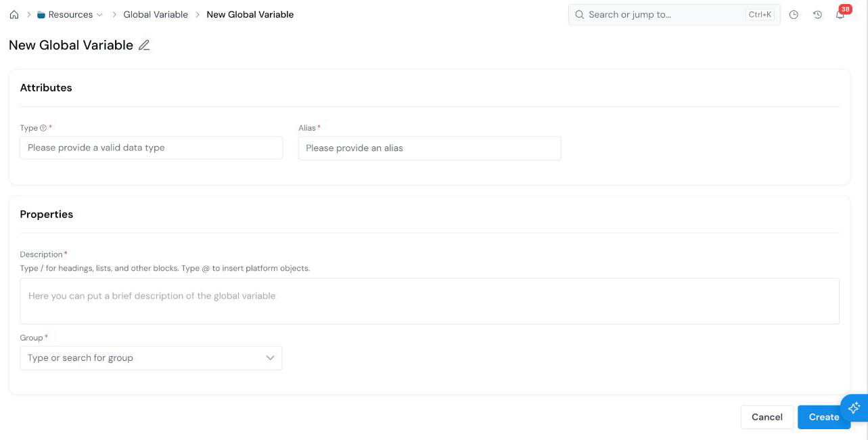Image resolution: width=868 pixels, height=440 pixels.
Task: Focus the Alias input field
Action: pyautogui.click(x=430, y=148)
